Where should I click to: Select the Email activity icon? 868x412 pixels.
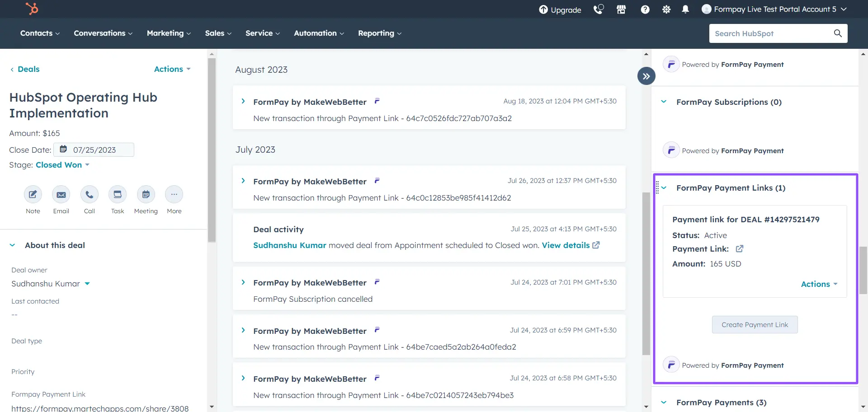[x=61, y=194]
